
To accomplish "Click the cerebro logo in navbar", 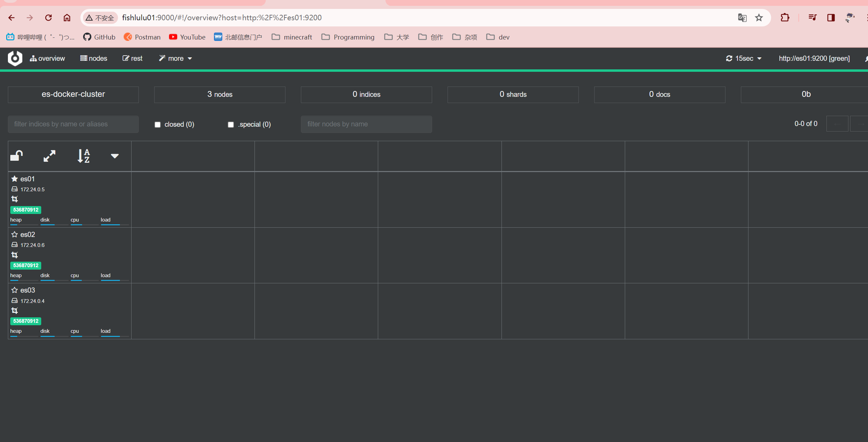I will 15,58.
